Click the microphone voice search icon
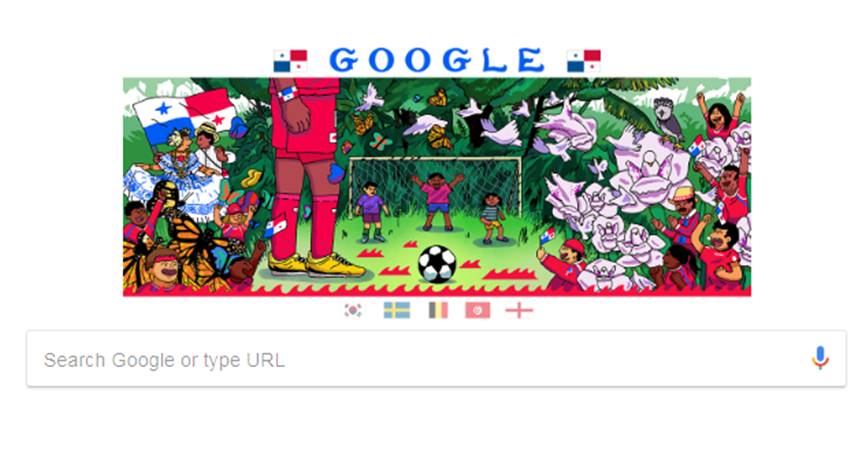 click(x=820, y=358)
